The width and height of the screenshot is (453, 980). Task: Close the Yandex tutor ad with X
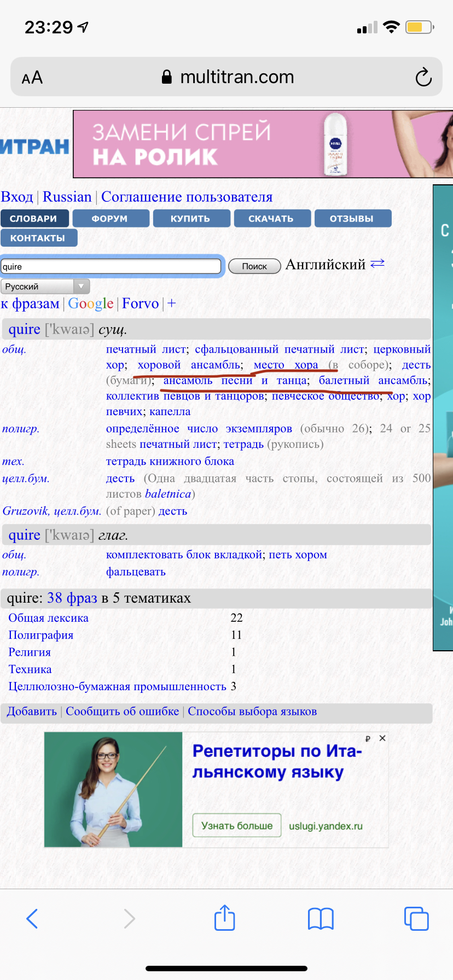[382, 738]
